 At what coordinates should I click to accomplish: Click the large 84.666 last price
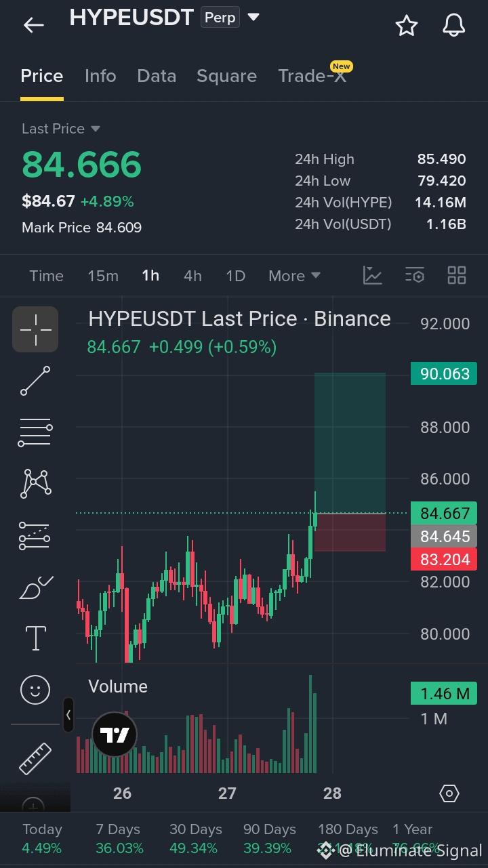click(x=82, y=165)
